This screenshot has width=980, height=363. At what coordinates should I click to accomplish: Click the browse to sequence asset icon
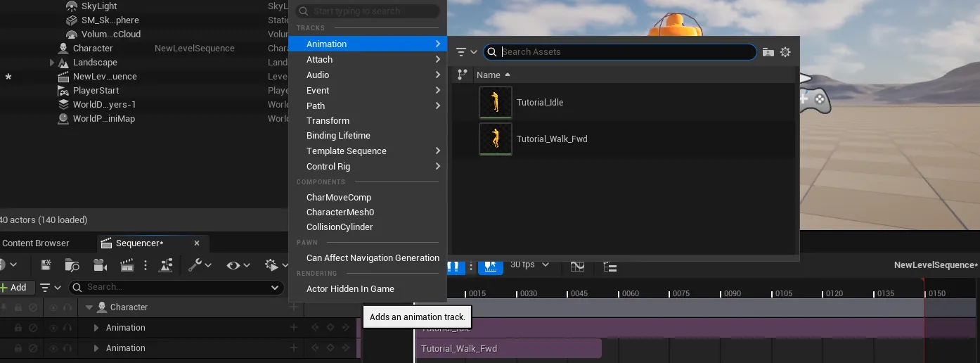(x=72, y=265)
